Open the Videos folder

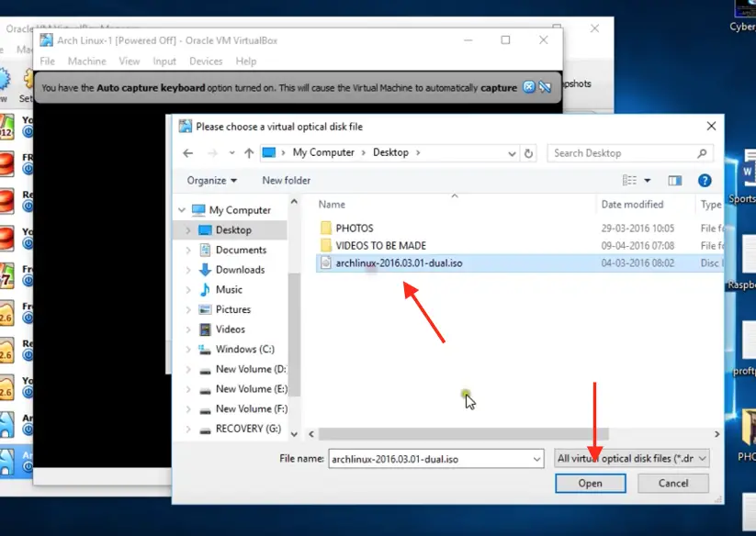point(230,329)
